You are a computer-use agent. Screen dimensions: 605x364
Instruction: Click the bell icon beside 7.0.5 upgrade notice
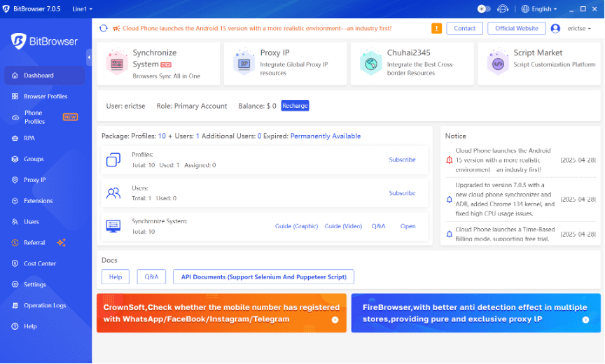449,199
